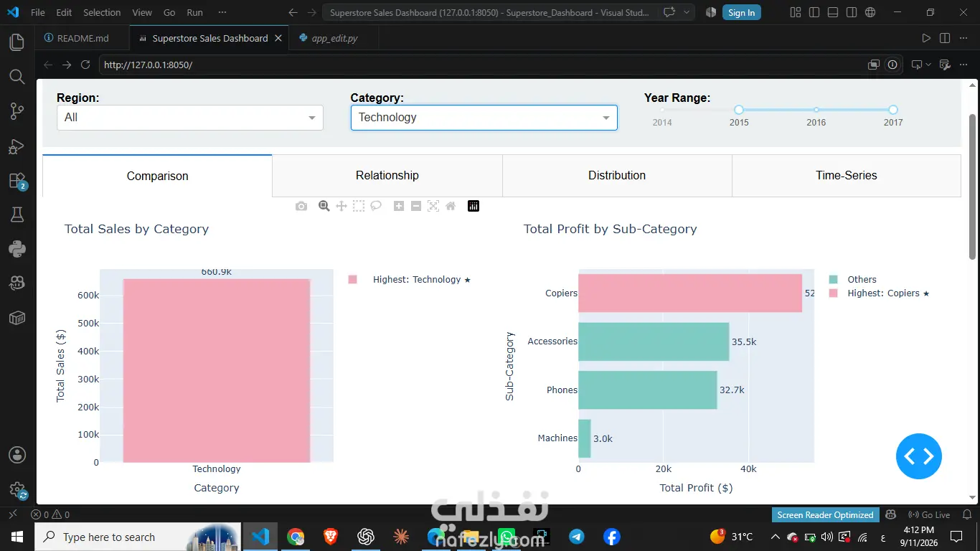980x551 pixels.
Task: Toggle the Highest: Copiers legend entry
Action: point(879,293)
